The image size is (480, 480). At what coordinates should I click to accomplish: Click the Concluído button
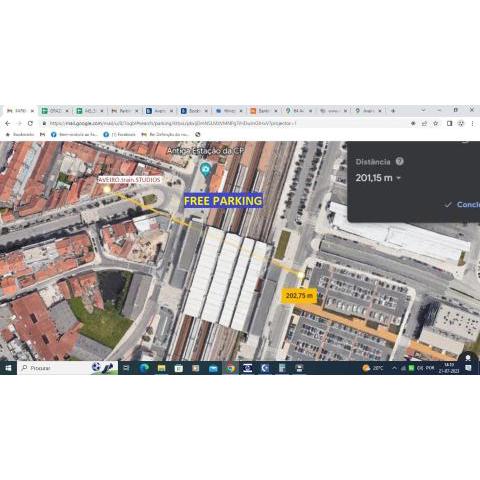[x=463, y=204]
